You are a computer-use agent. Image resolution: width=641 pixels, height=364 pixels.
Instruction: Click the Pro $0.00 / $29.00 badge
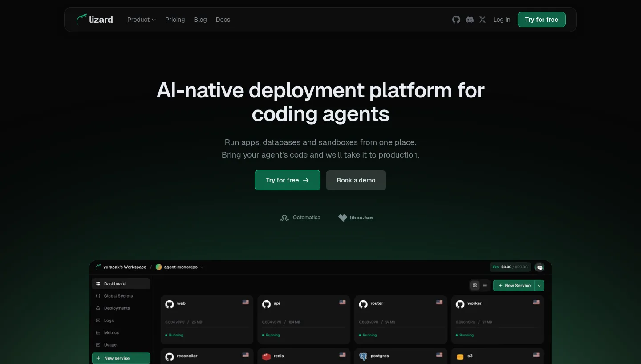click(x=510, y=267)
